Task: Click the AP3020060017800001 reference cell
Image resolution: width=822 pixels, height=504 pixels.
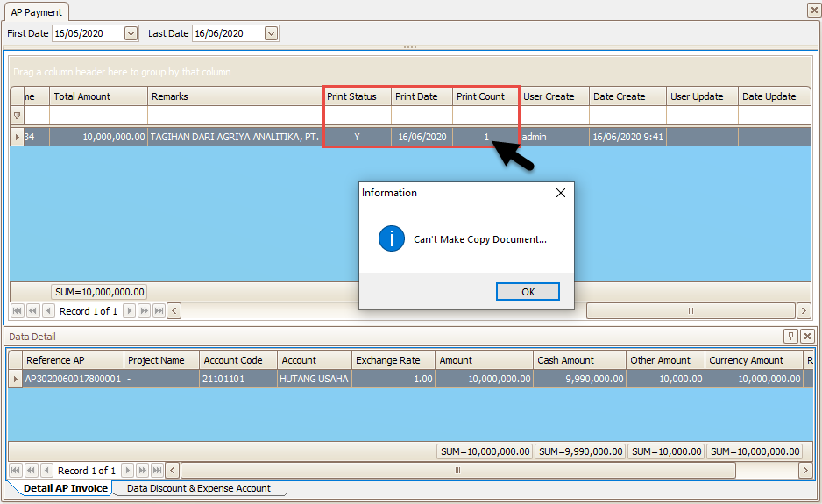Action: (73, 379)
